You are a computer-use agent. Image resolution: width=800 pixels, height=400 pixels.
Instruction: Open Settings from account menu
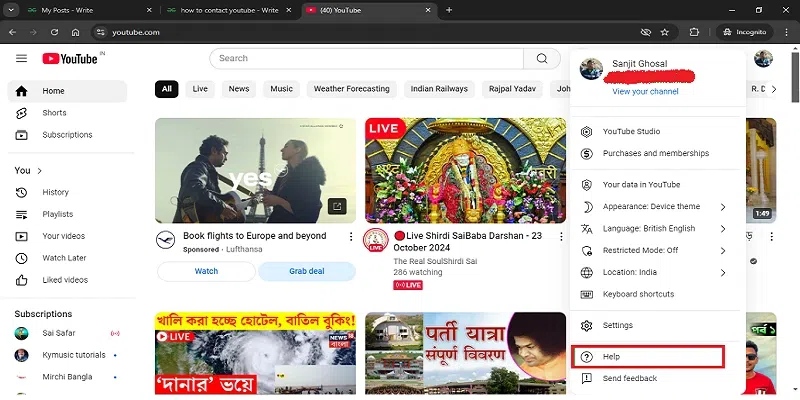click(658, 326)
